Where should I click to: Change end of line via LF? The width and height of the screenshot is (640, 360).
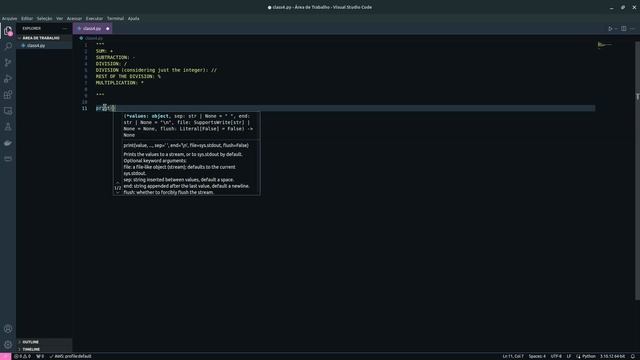(569, 356)
